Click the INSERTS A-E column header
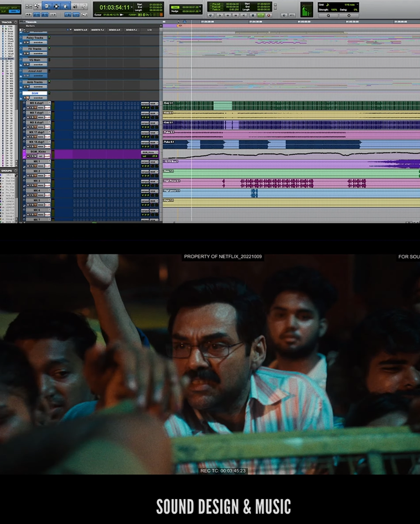420x524 pixels. click(81, 30)
